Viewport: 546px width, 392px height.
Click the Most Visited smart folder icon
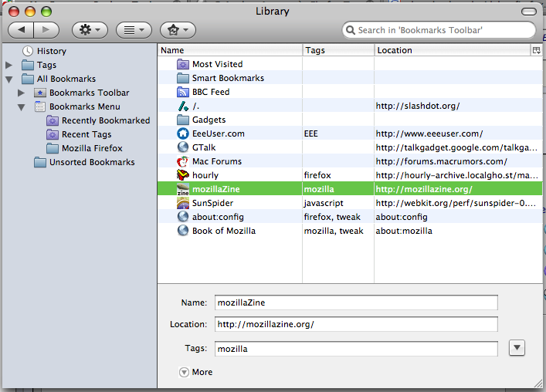click(x=183, y=64)
